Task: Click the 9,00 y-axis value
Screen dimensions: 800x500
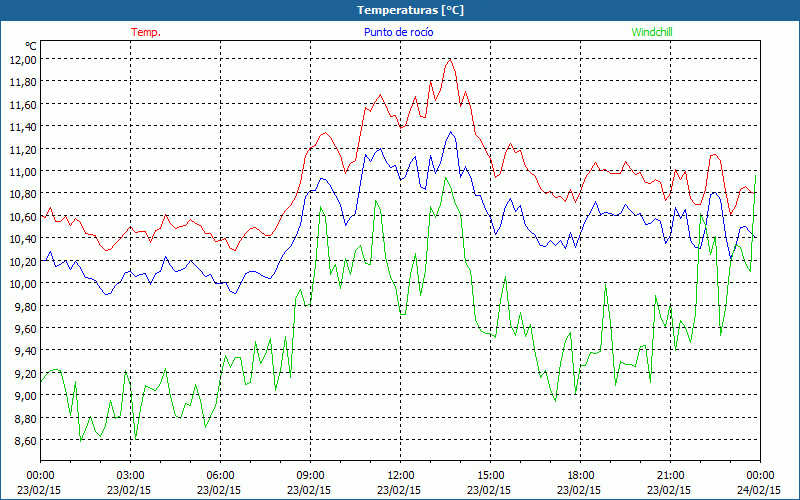Action: (x=26, y=395)
